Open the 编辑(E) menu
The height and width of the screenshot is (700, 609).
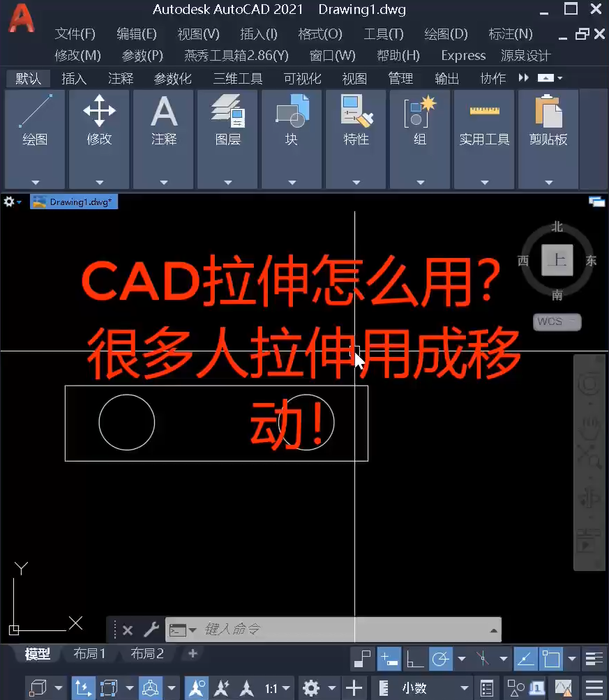pyautogui.click(x=137, y=34)
